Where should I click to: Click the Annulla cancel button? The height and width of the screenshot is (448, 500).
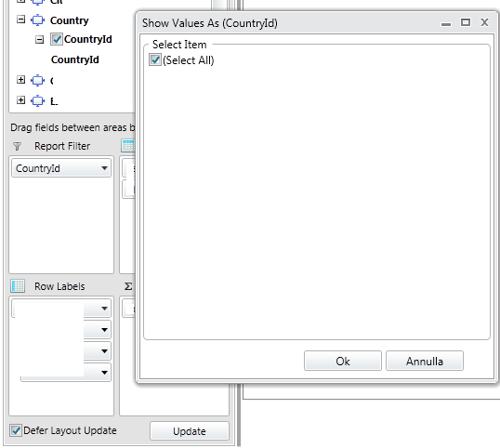(x=425, y=361)
